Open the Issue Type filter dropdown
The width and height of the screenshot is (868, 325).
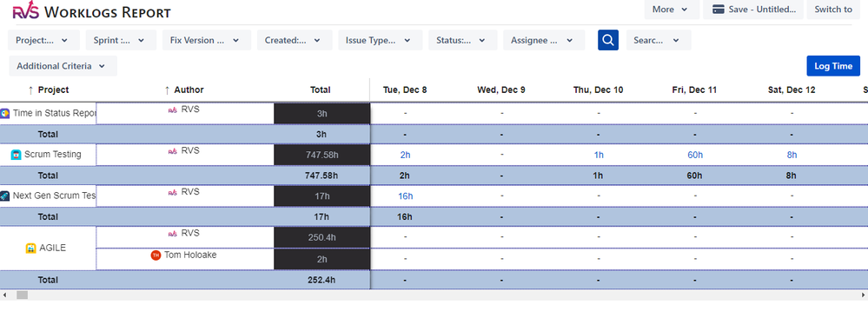[x=381, y=41]
